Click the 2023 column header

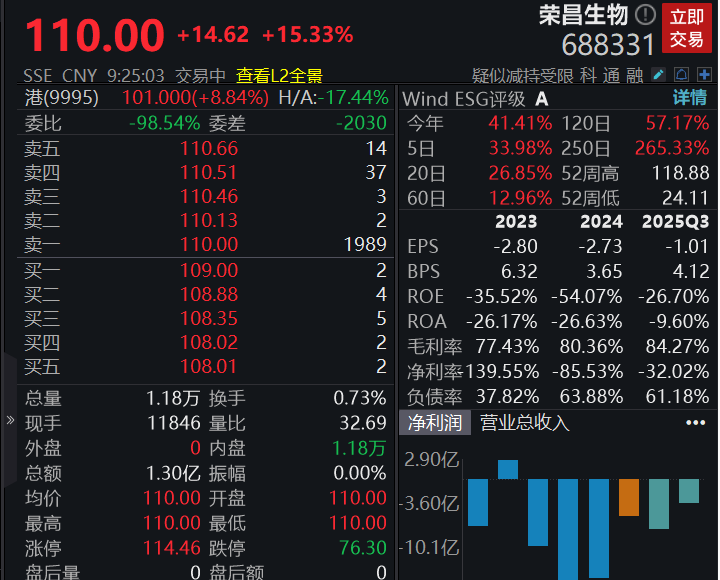point(516,222)
